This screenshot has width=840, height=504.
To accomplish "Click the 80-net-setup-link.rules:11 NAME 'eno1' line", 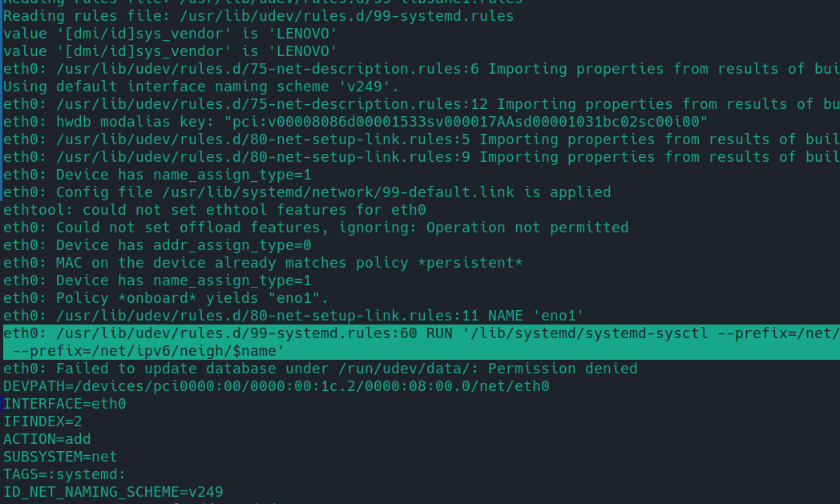I will pyautogui.click(x=293, y=316).
